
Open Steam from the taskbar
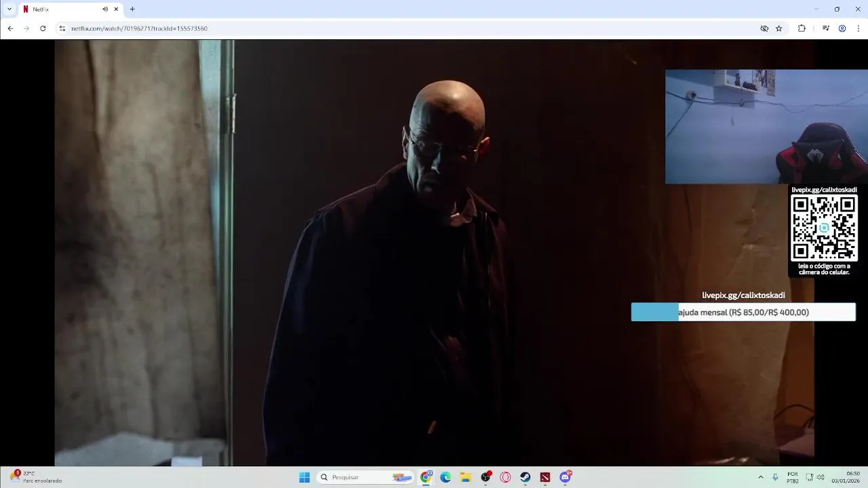526,477
